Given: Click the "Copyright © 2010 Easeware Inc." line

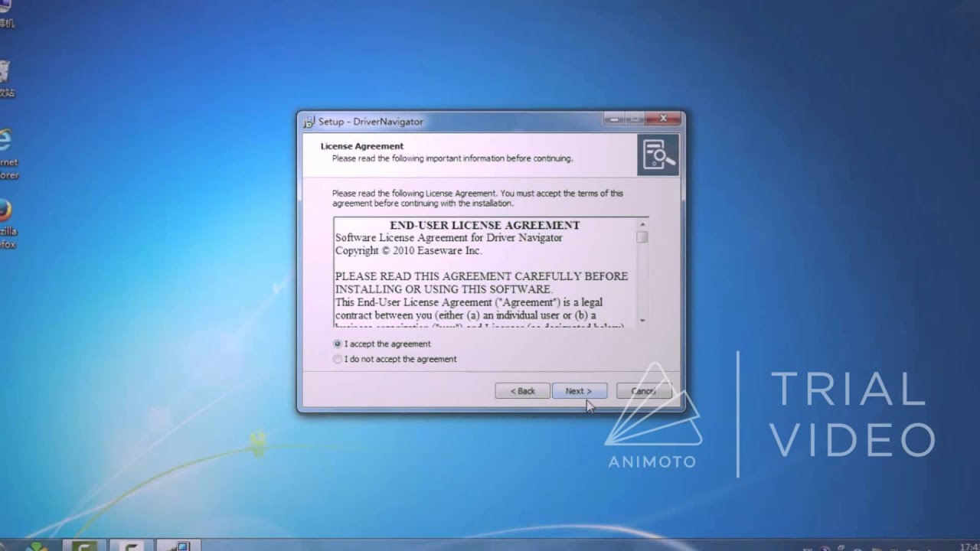Looking at the screenshot, I should coord(409,250).
